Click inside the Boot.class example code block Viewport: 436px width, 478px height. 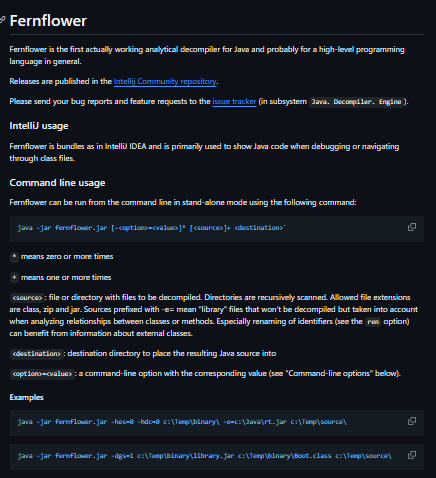click(217, 456)
